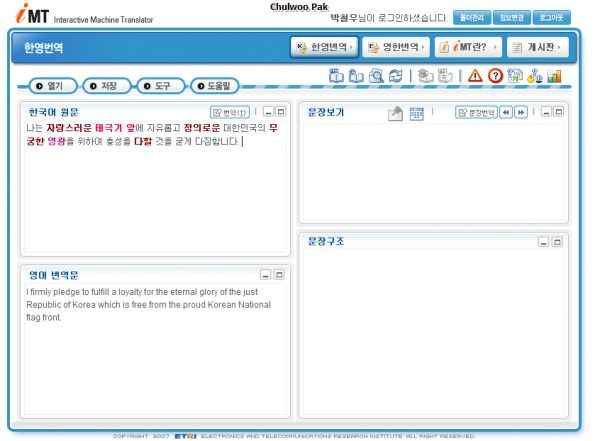Select the 한영번역 tab
This screenshot has width=600, height=441.
[324, 47]
